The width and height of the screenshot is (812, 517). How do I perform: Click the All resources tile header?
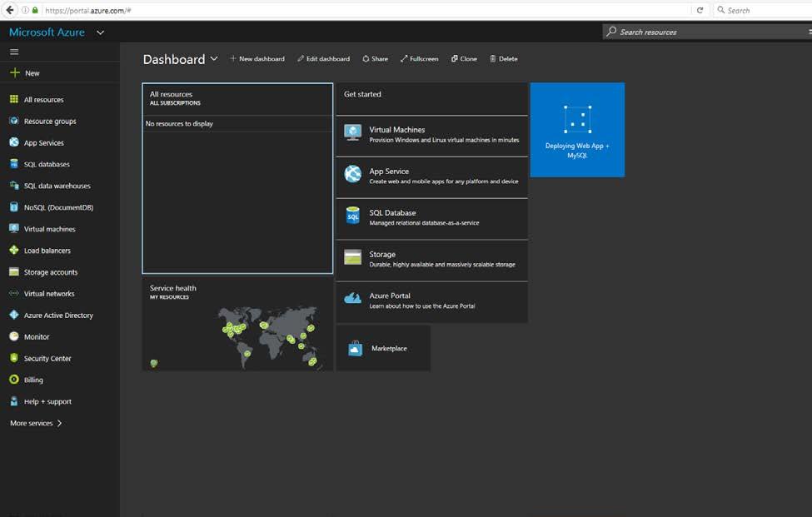(237, 98)
